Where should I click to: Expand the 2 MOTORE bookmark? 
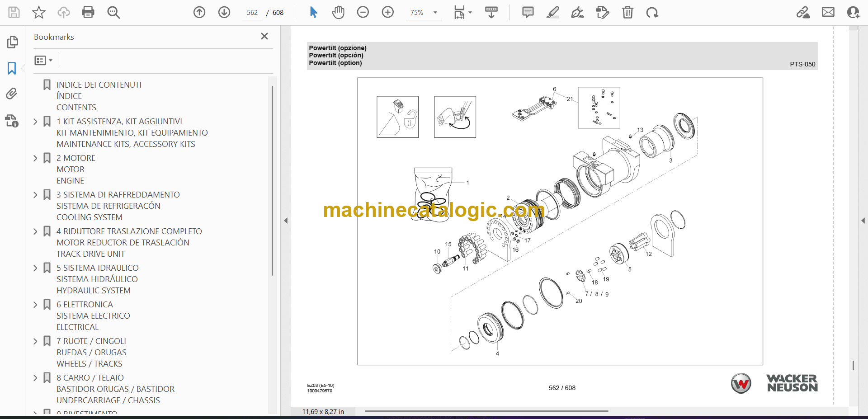[36, 158]
